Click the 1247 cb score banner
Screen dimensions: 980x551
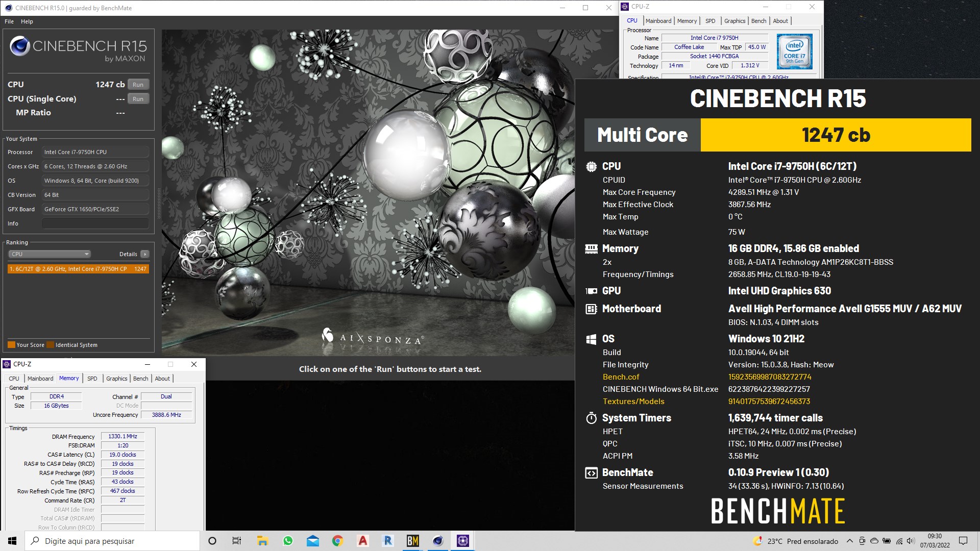tap(836, 135)
